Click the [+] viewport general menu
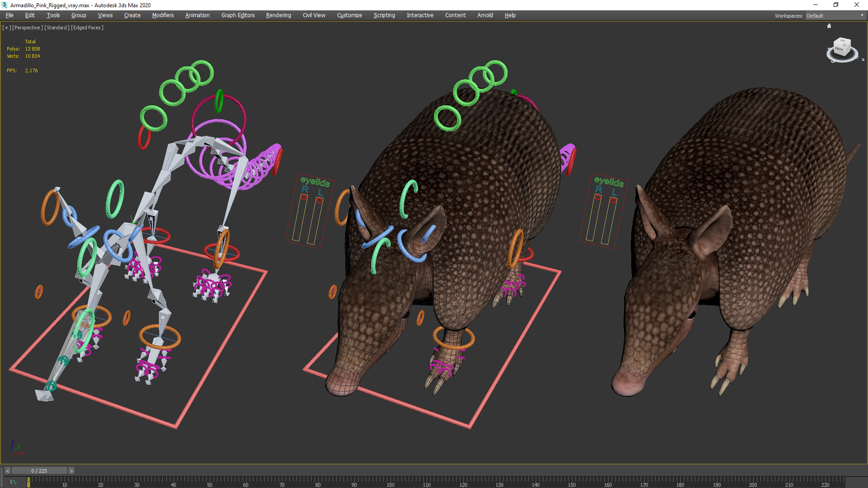868x488 pixels. pyautogui.click(x=6, y=28)
